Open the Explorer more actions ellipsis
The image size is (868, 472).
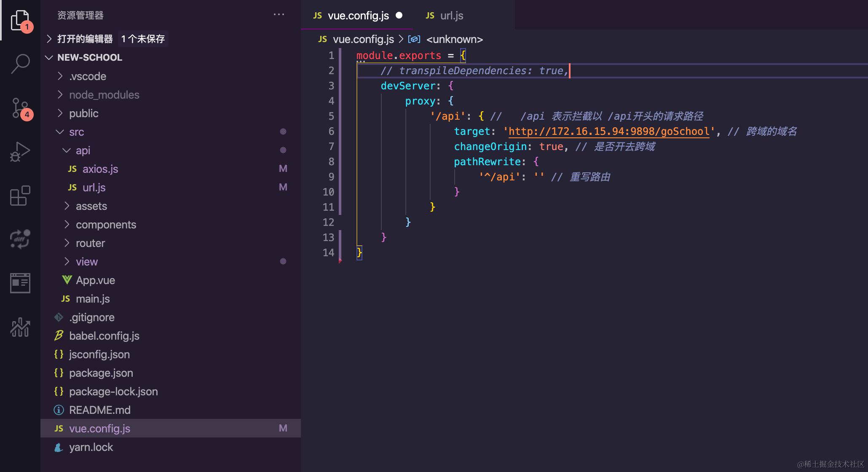click(279, 15)
